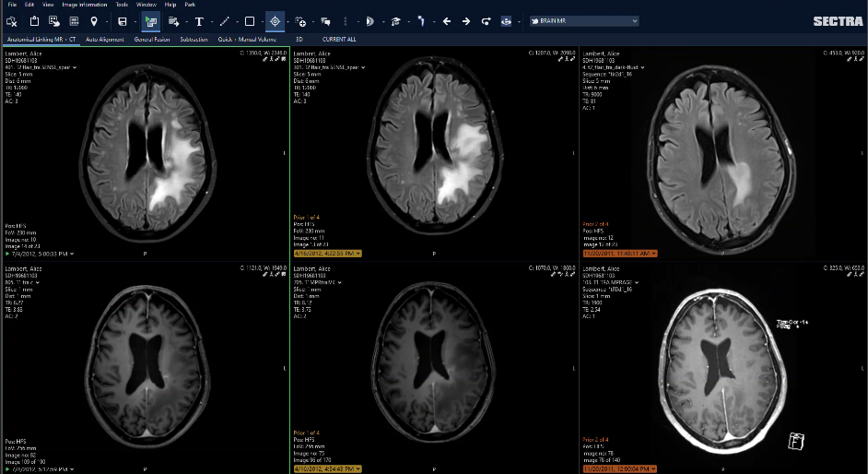
Task: Open the Image Information menu
Action: (x=83, y=5)
